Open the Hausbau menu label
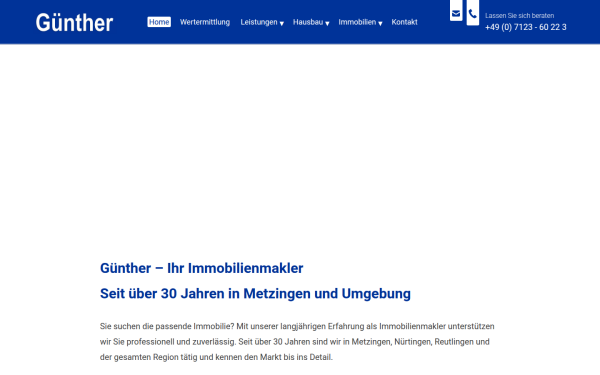The width and height of the screenshot is (600, 375). point(308,22)
